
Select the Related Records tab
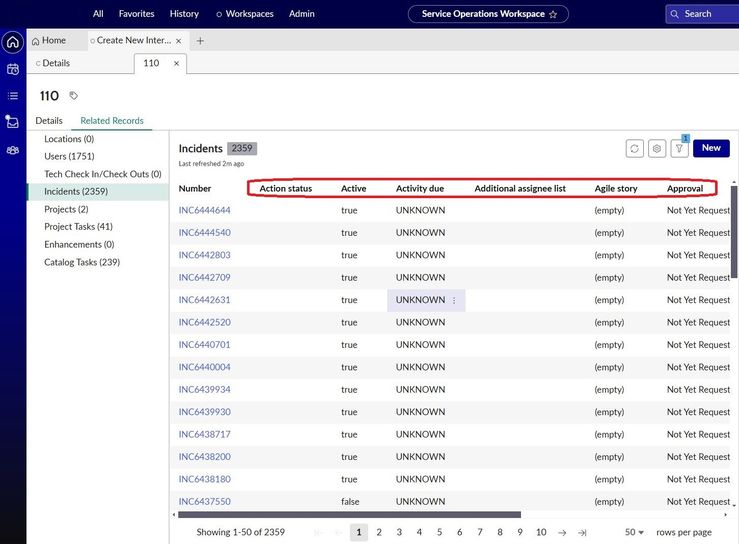click(112, 121)
